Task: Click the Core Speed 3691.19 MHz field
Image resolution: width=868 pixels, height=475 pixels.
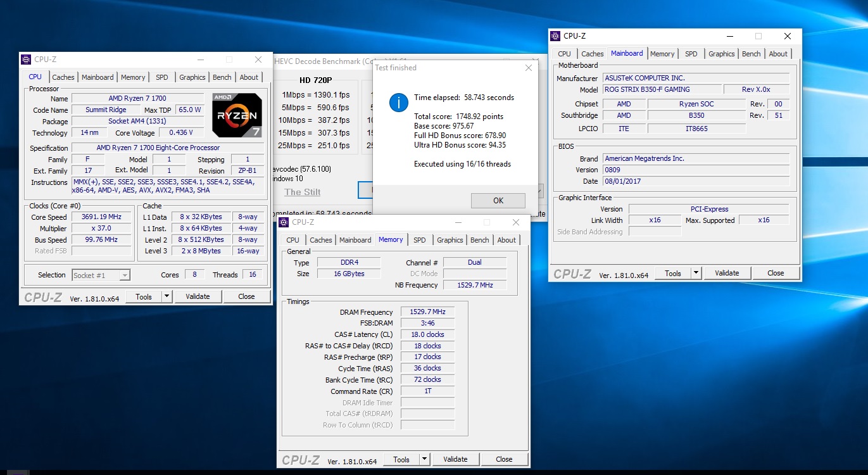Action: click(x=101, y=217)
